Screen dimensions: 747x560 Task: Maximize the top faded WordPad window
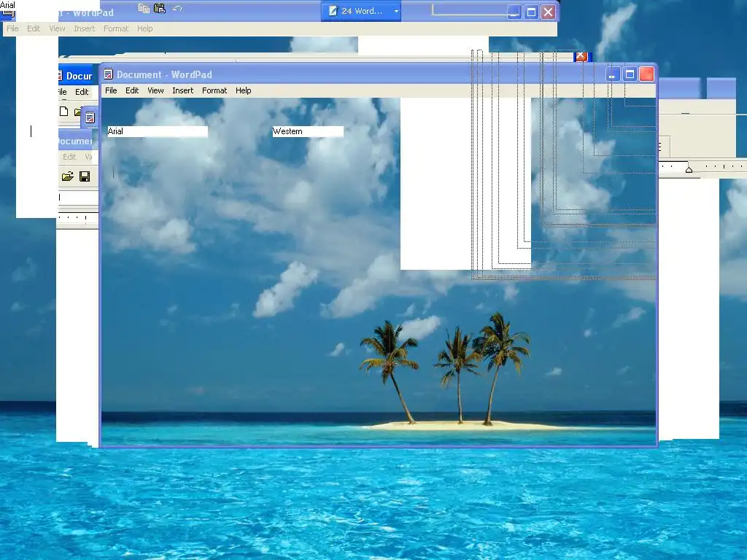tap(531, 12)
